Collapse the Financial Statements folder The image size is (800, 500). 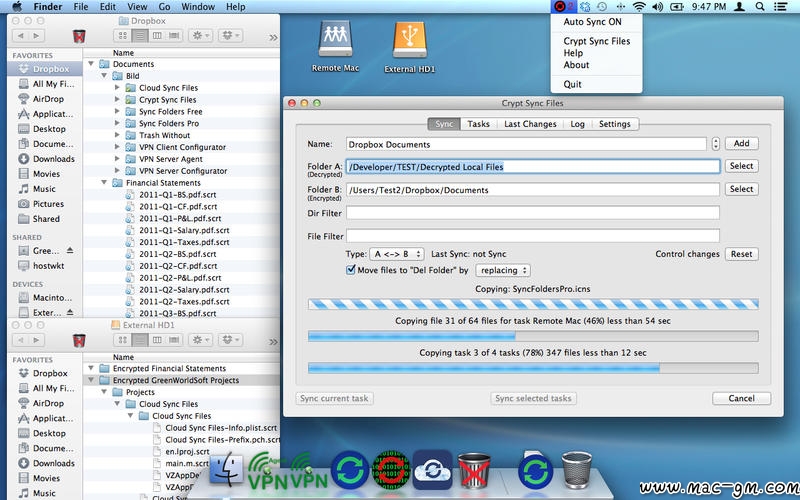coord(104,183)
